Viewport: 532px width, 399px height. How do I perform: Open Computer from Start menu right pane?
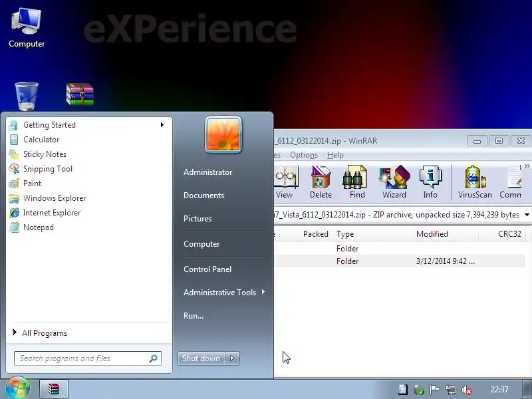201,244
